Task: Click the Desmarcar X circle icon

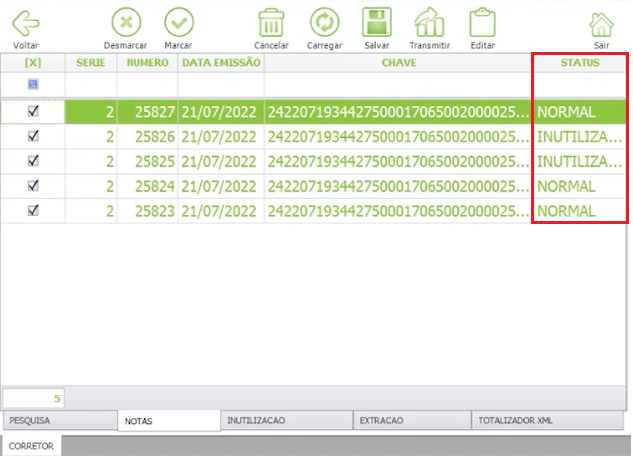Action: pyautogui.click(x=126, y=22)
